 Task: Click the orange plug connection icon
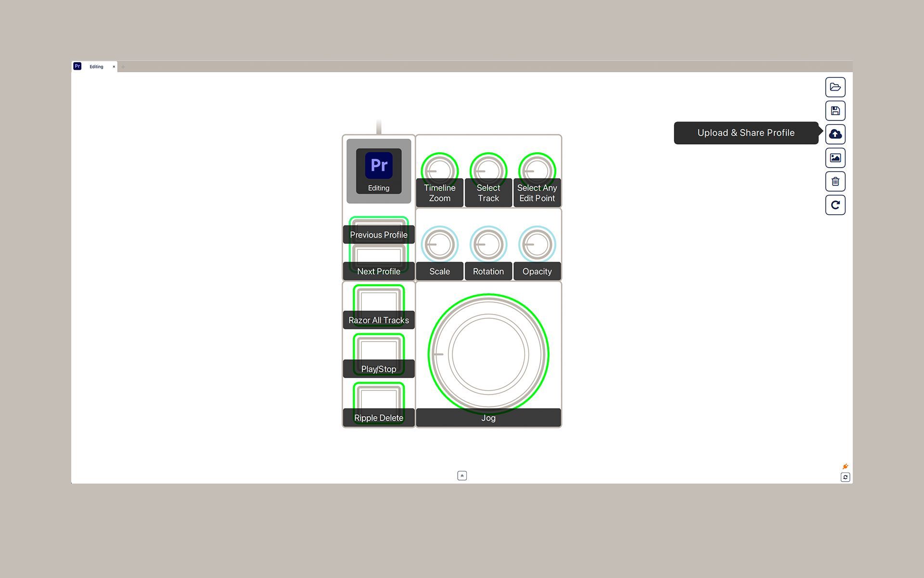pyautogui.click(x=845, y=466)
